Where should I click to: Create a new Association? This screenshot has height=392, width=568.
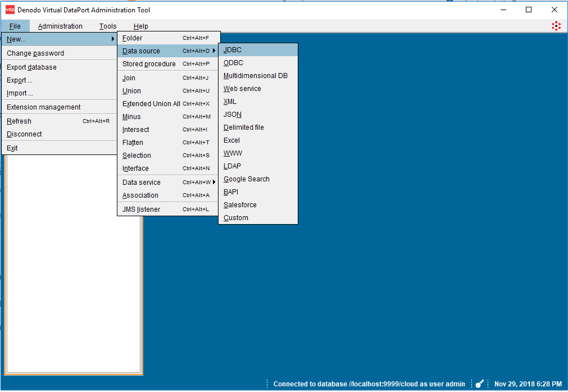[x=169, y=195]
